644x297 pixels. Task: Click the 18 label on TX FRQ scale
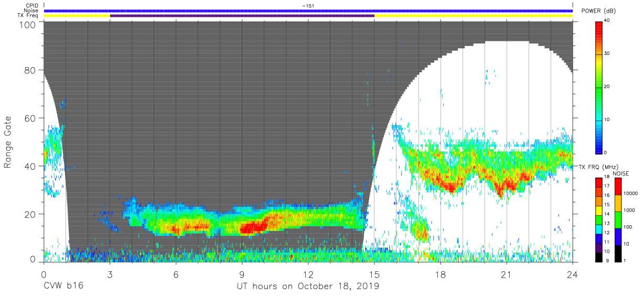pyautogui.click(x=607, y=178)
